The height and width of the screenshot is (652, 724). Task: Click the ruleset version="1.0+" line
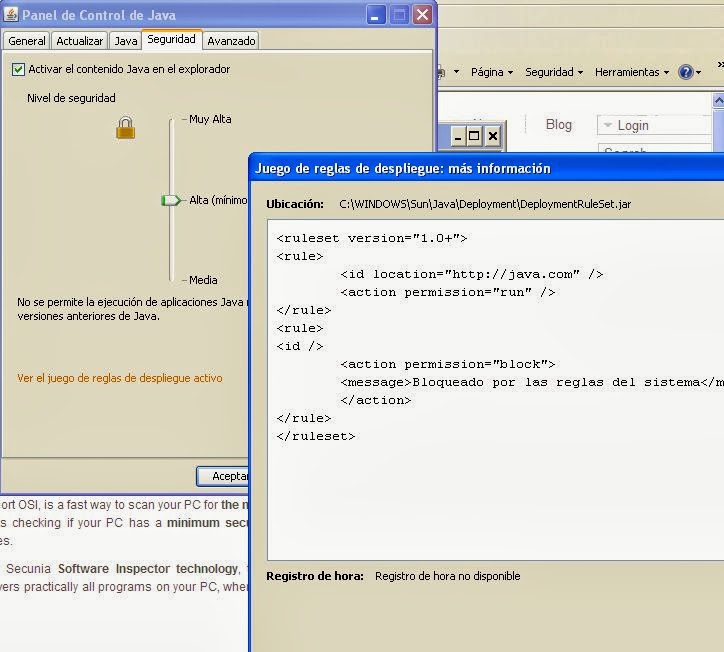point(372,238)
